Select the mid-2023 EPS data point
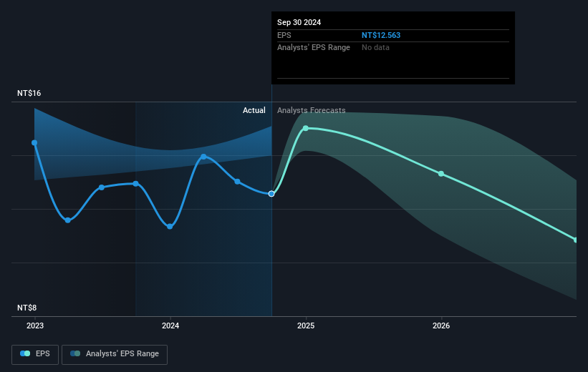This screenshot has width=588, height=372. (x=102, y=187)
